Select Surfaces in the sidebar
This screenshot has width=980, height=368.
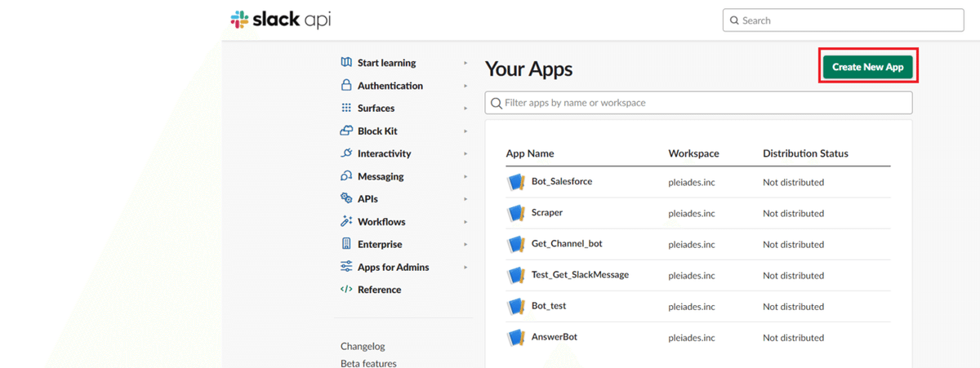[x=376, y=108]
